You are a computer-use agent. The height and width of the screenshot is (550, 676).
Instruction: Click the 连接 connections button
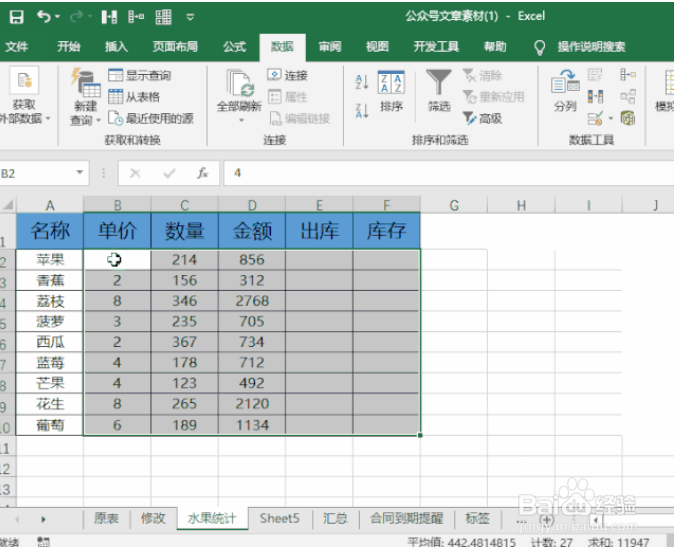click(288, 75)
